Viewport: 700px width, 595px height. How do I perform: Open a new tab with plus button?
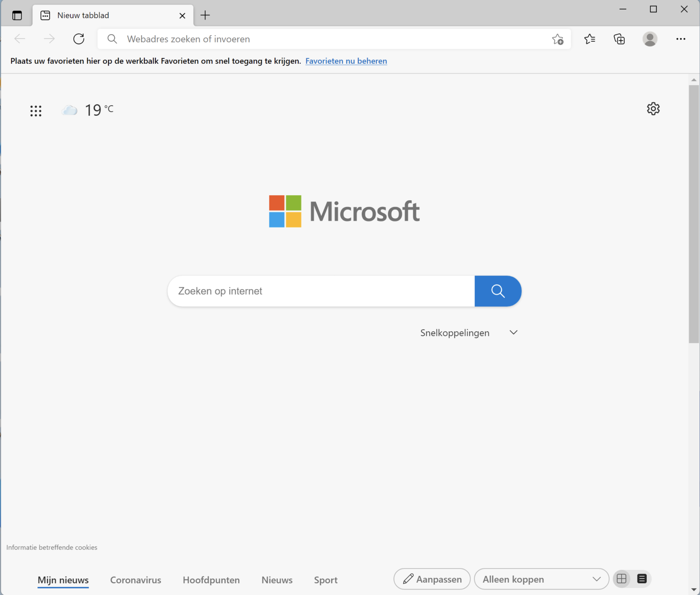(205, 16)
